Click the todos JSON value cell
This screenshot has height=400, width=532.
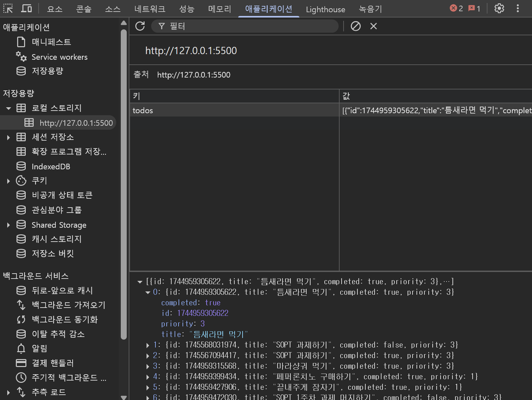pos(436,110)
